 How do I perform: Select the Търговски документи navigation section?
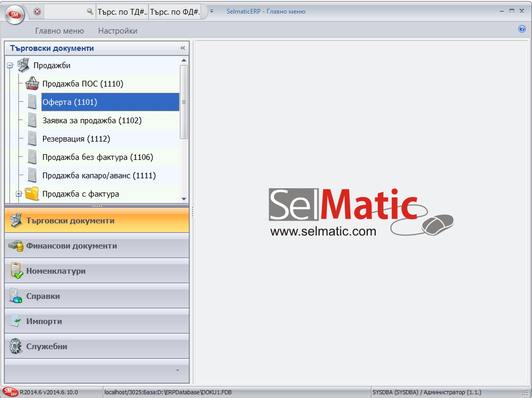[x=97, y=220]
